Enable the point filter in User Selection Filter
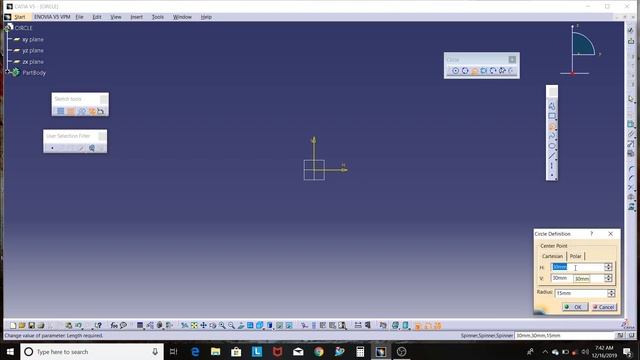This screenshot has width=640, height=360. click(x=53, y=148)
